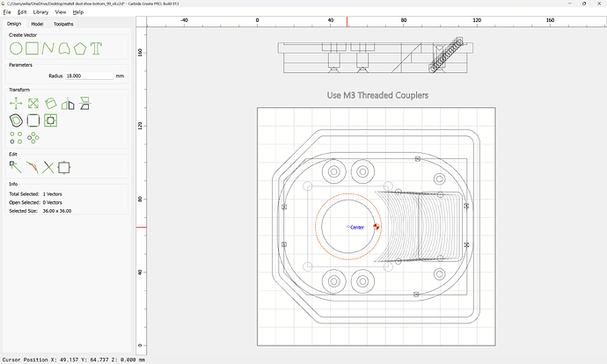Click the Parameters section heading
607x364 pixels.
[20, 65]
